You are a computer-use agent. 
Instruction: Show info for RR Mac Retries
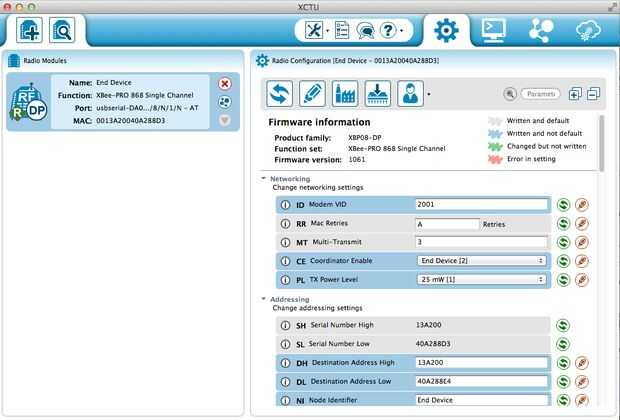point(285,223)
